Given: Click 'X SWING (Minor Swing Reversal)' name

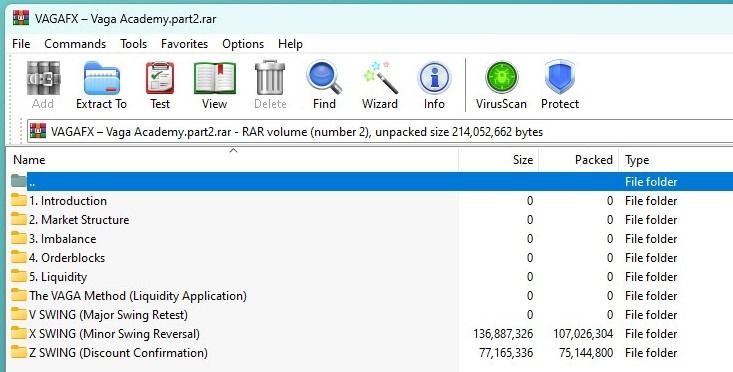Looking at the screenshot, I should pyautogui.click(x=115, y=334).
